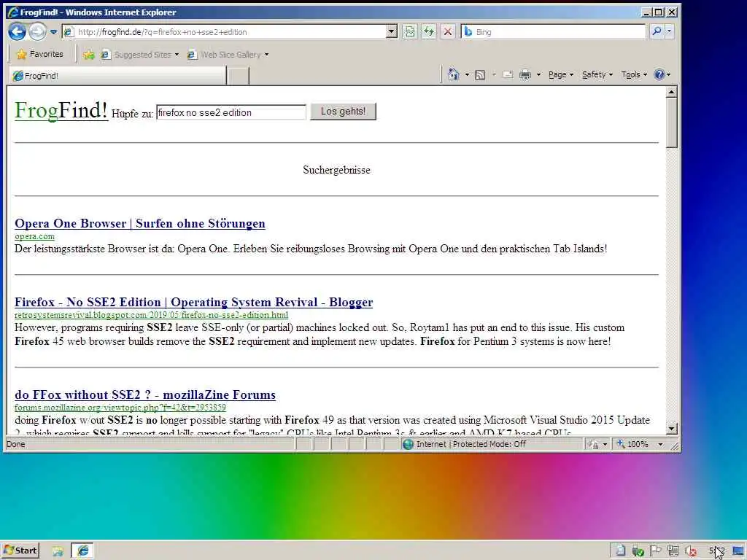Screen dimensions: 747x560
Task: Click the document tray icon
Action: [x=620, y=551]
